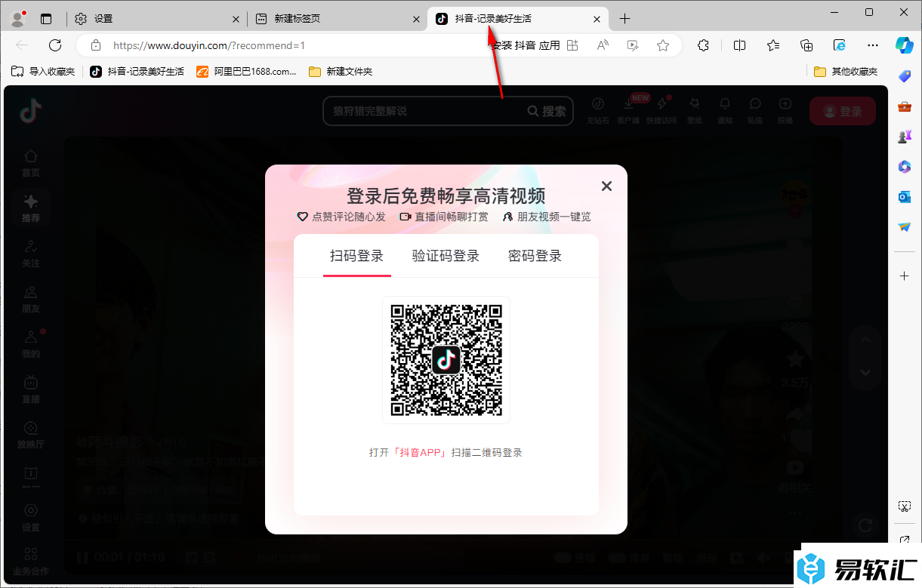Open 其他收藏夹 folder

(x=846, y=72)
